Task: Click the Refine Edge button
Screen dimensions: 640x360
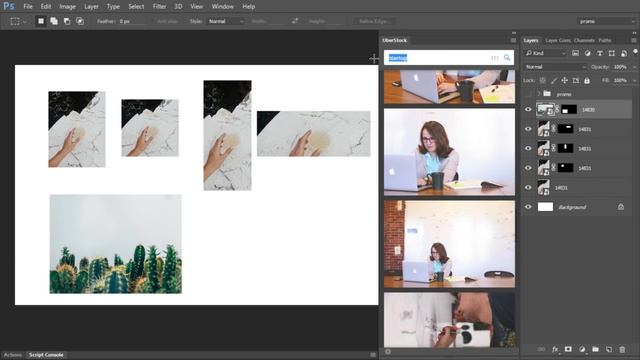Action: (374, 21)
